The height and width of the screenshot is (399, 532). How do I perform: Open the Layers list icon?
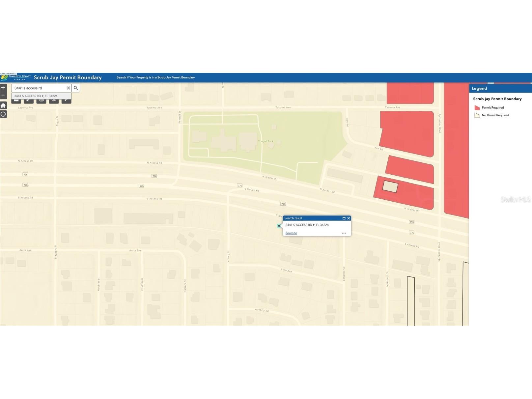(54, 100)
